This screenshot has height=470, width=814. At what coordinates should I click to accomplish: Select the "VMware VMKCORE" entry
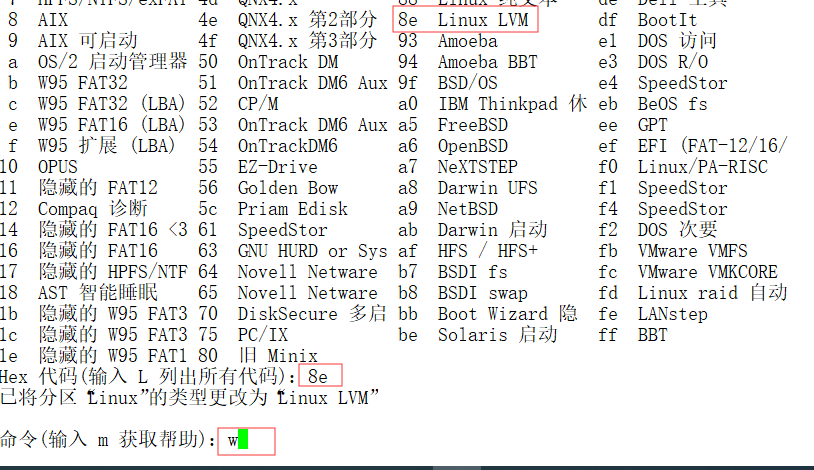(x=708, y=272)
